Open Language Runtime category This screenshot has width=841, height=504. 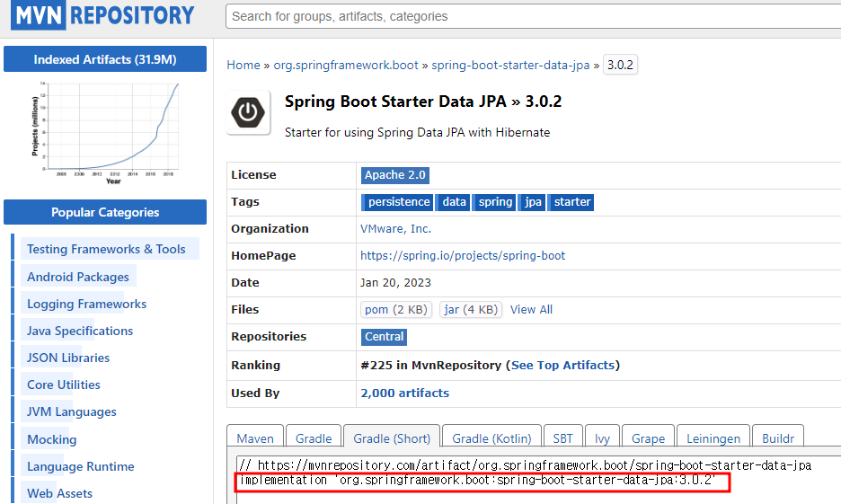(x=81, y=466)
